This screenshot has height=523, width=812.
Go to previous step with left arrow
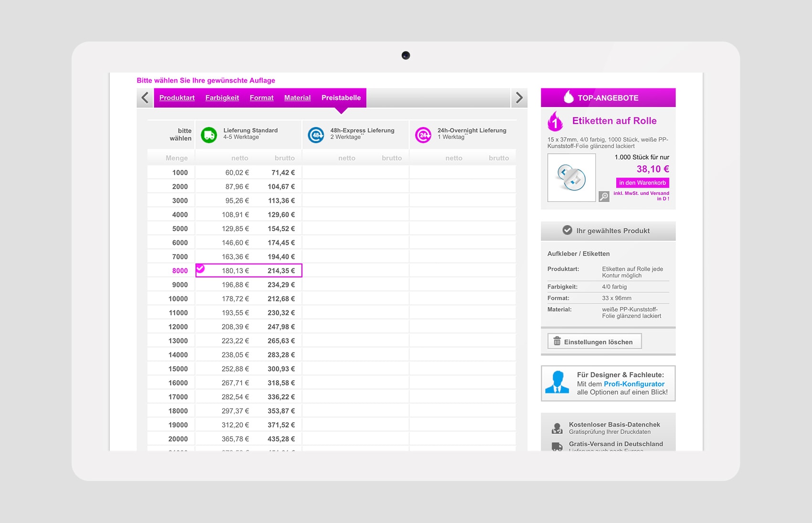[145, 98]
